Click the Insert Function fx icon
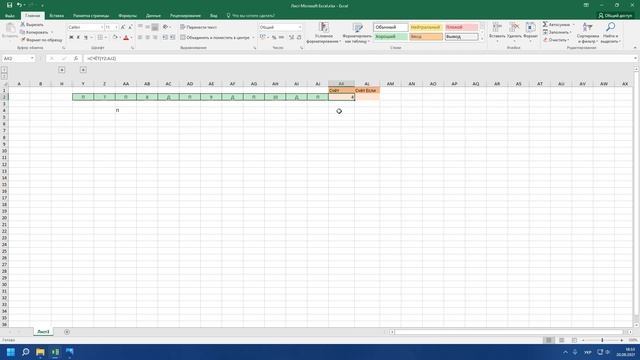This screenshot has width=640, height=360. coord(76,58)
